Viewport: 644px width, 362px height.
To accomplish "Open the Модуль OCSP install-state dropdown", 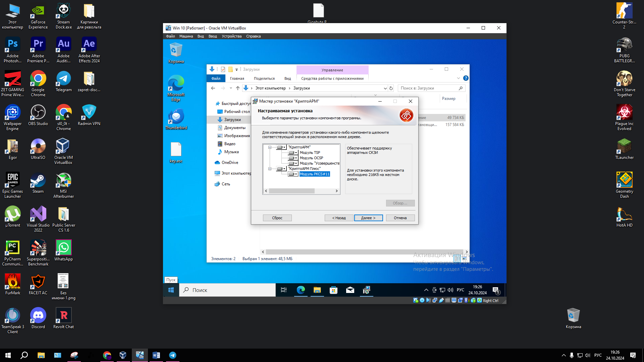I will pyautogui.click(x=293, y=158).
